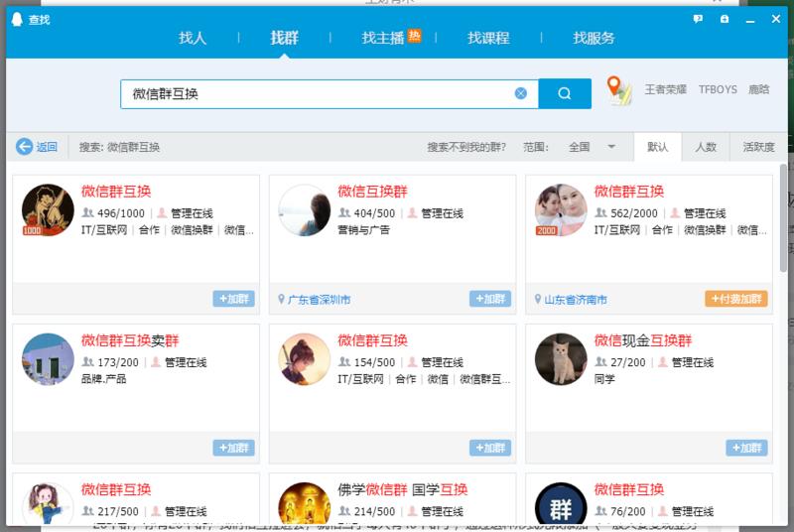Viewport: 794px width, 532px height.
Task: Click the 群 avatar of 76/200 group
Action: (x=561, y=503)
